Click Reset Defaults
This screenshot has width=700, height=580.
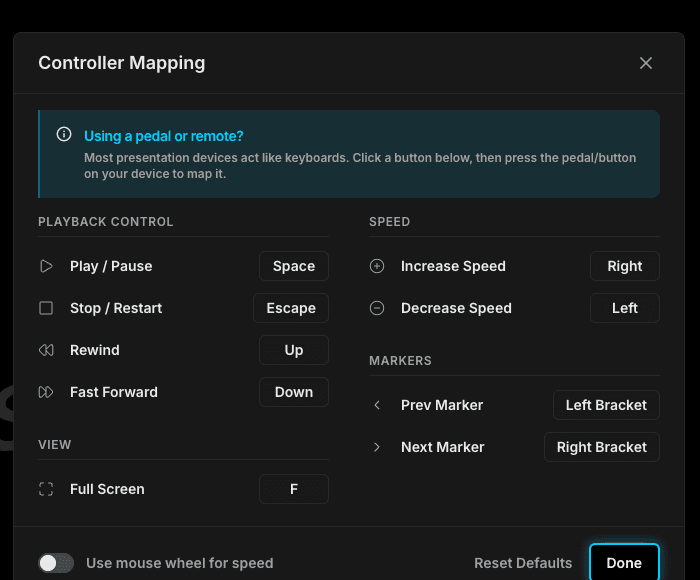tap(523, 563)
